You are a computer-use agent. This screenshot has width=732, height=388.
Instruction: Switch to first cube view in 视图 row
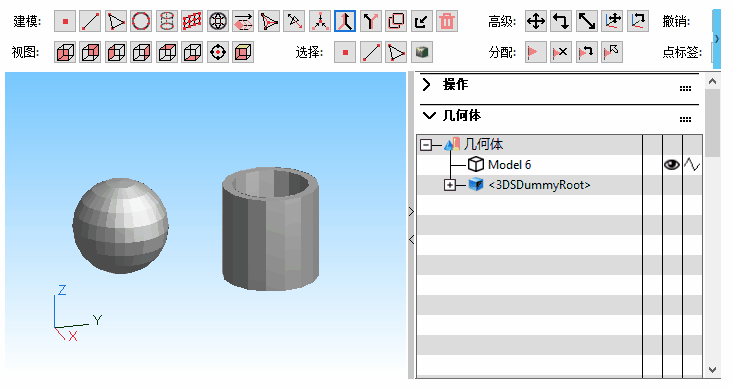click(65, 52)
